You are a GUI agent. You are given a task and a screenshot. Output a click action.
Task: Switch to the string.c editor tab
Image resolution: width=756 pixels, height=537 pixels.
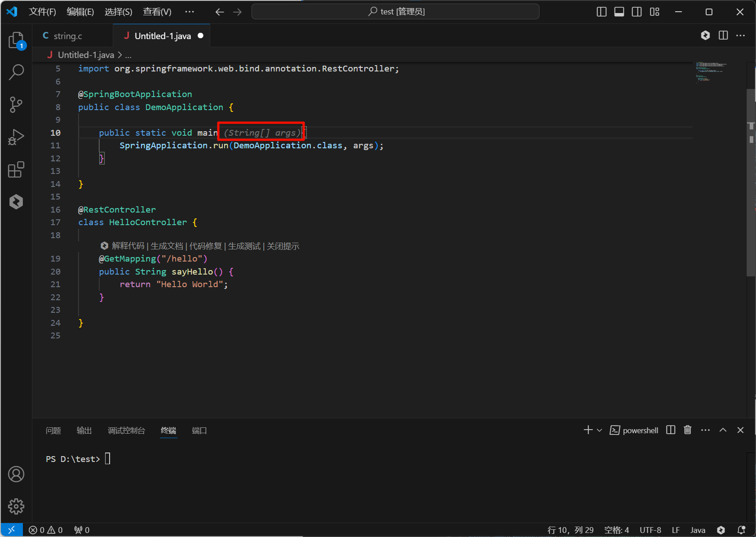click(68, 36)
